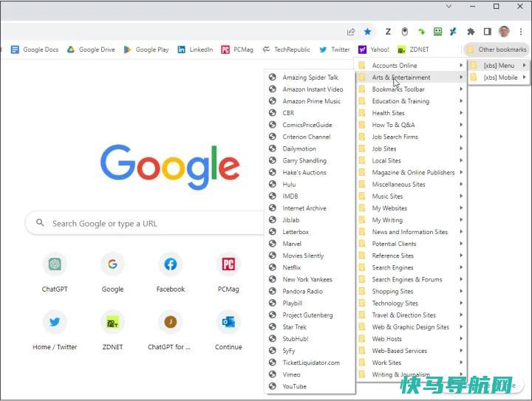The height and width of the screenshot is (401, 532).
Task: Open the Google Docs bookmark
Action: pos(35,49)
